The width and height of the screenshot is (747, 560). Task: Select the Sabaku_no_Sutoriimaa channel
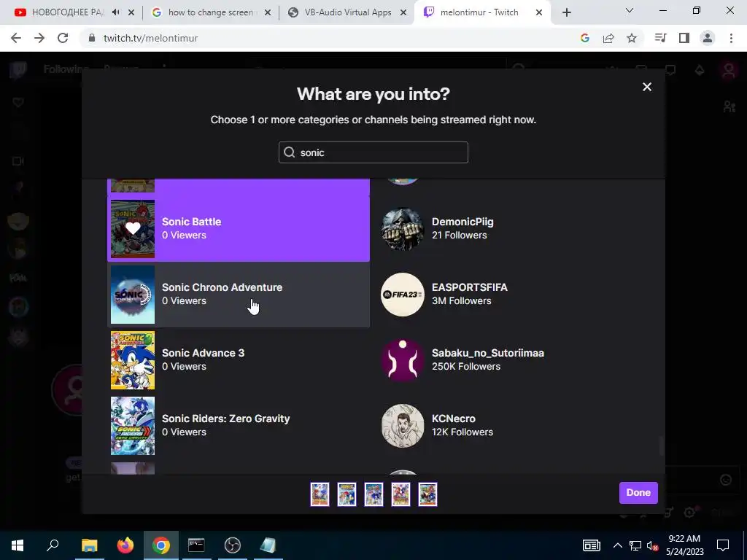[508, 360]
